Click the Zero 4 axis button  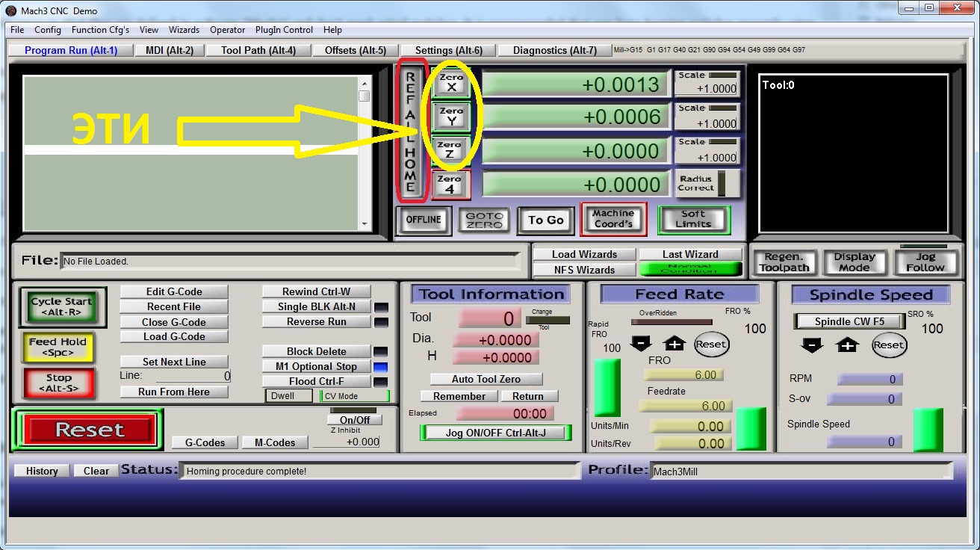(450, 185)
